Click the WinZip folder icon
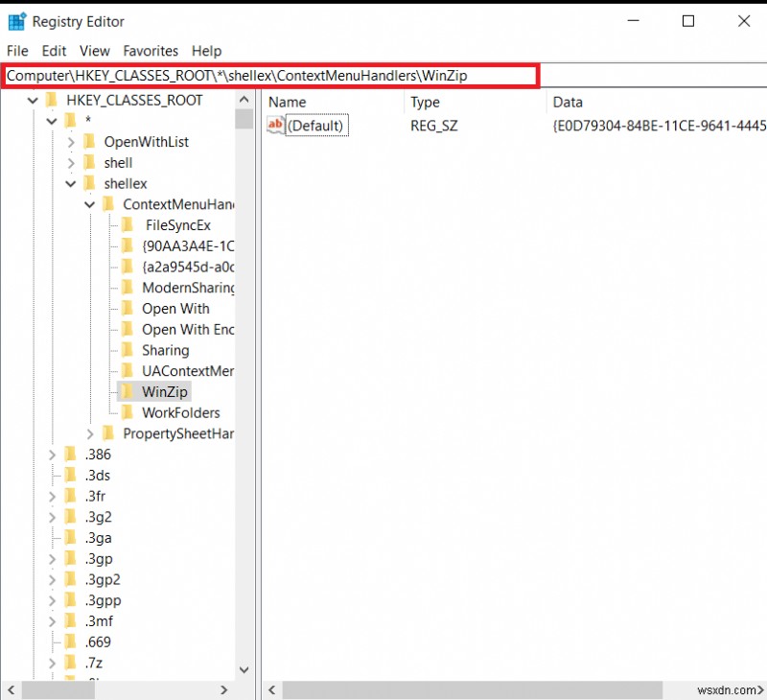The image size is (767, 700). click(128, 392)
